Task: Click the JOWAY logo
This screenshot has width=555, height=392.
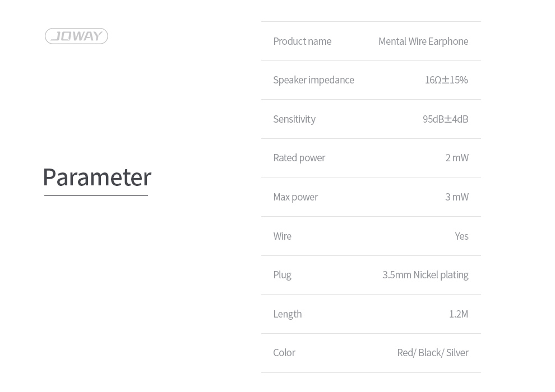Action: pyautogui.click(x=76, y=36)
